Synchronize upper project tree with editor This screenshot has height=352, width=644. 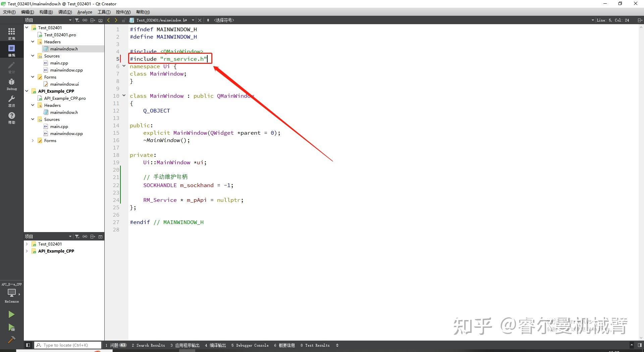[x=85, y=20]
